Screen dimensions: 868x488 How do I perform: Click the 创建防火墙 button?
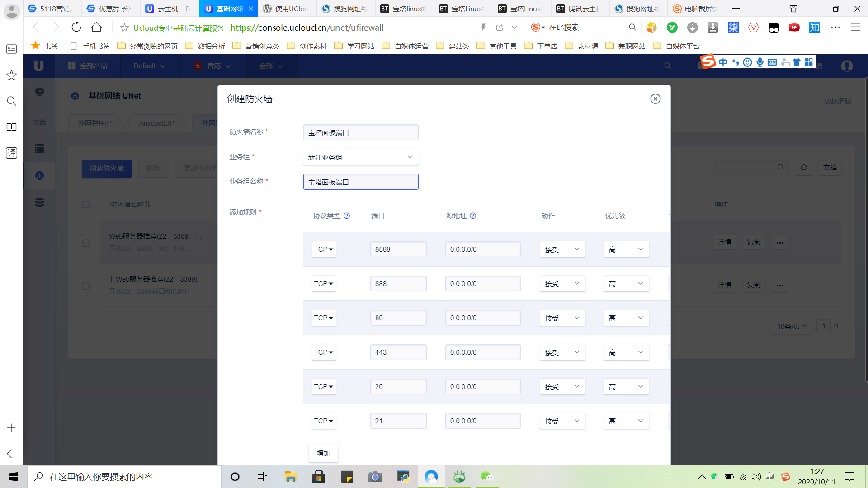coord(107,169)
